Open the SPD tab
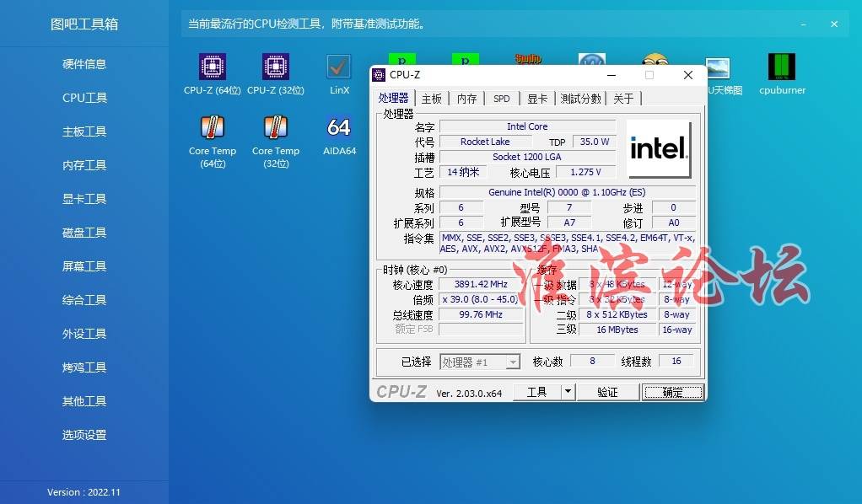This screenshot has height=504, width=862. point(501,99)
